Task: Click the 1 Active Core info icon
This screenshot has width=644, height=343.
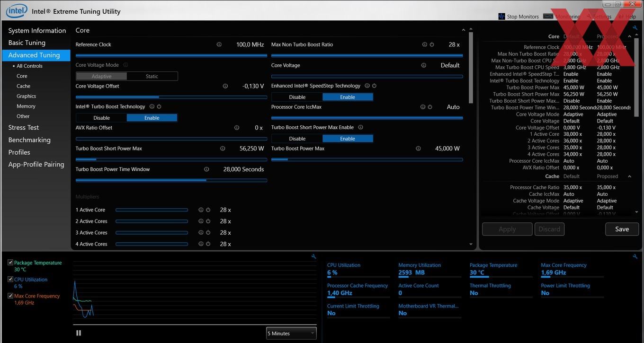Action: pos(201,210)
